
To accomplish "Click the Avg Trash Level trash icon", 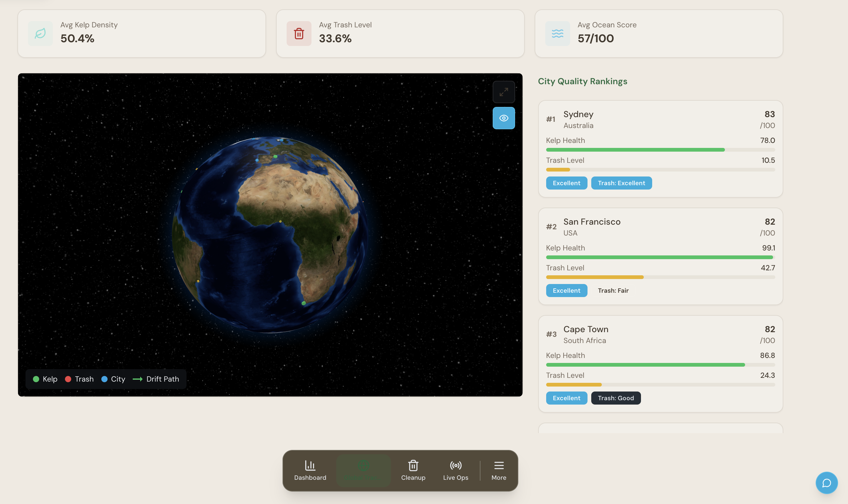I will 299,34.
